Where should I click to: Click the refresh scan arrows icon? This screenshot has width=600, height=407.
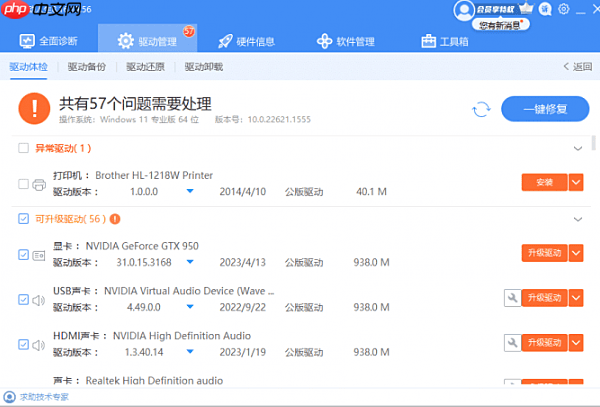(x=481, y=109)
